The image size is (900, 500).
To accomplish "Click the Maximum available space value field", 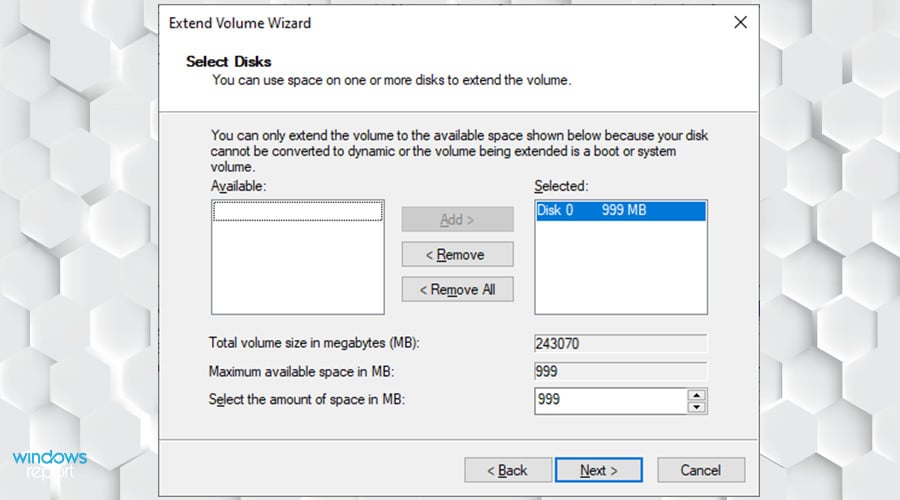I will click(x=620, y=372).
